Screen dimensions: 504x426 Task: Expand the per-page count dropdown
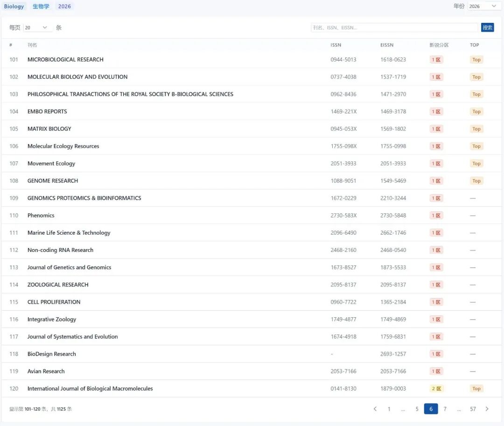37,28
